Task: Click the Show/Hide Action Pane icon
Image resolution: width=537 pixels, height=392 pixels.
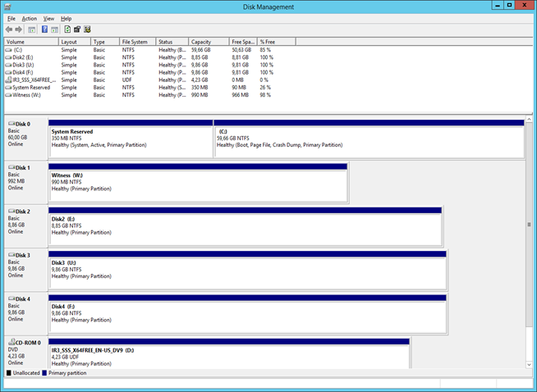Action: tap(54, 30)
